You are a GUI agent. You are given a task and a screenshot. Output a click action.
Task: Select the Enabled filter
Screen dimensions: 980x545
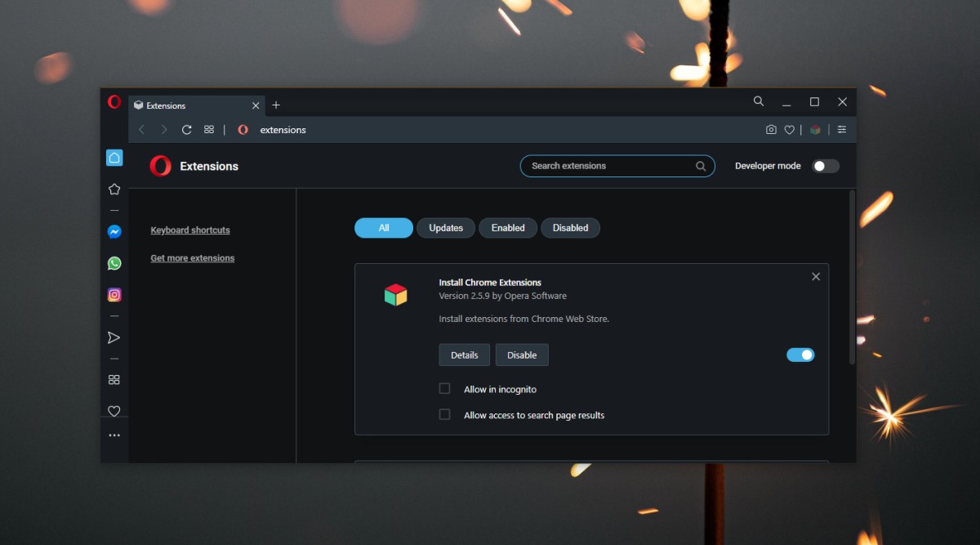click(x=508, y=228)
